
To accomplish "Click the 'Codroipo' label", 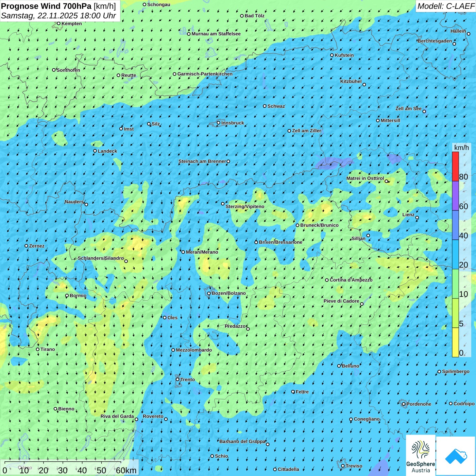I will tap(464, 404).
